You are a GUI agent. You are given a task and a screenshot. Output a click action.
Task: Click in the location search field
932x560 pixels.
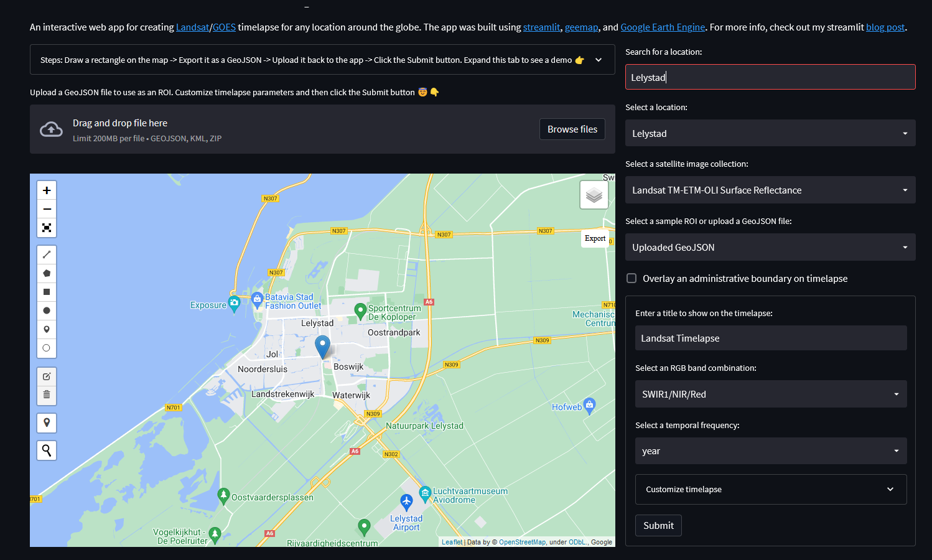[770, 77]
